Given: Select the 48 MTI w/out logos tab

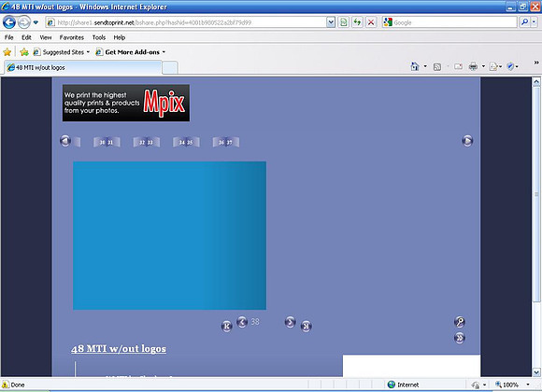Looking at the screenshot, I should pyautogui.click(x=82, y=67).
